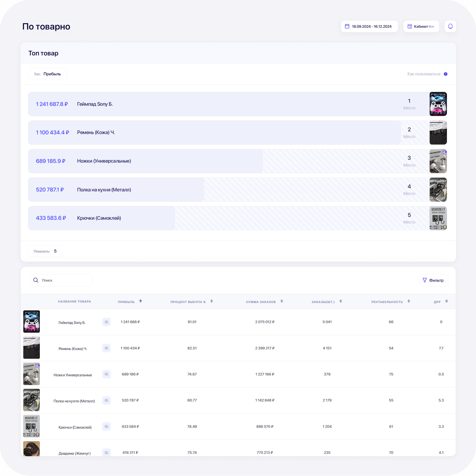Click profitability value 55 in Полка row
This screenshot has width=476, height=476.
[x=391, y=400]
